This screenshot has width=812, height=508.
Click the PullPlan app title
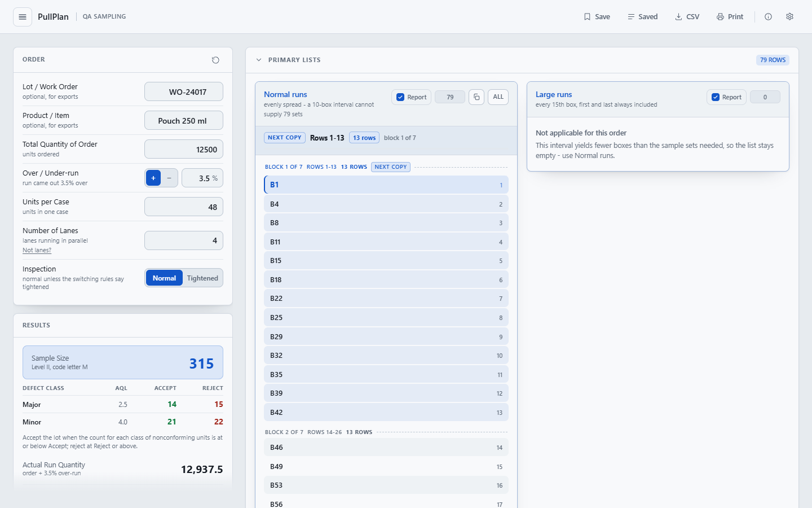(x=53, y=17)
